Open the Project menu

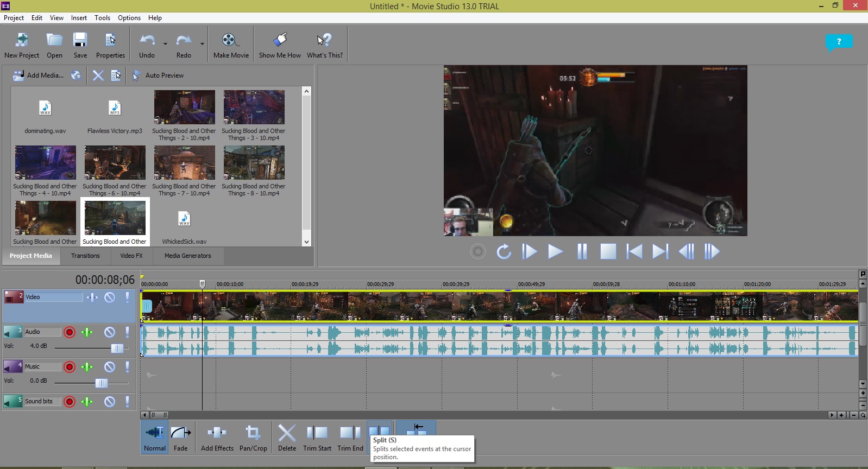14,18
